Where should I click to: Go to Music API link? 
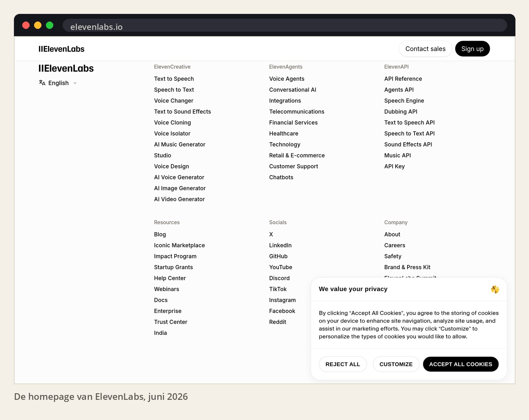point(397,155)
